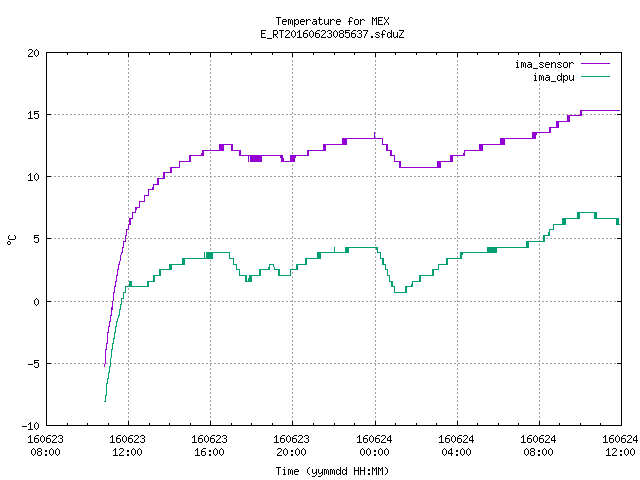Click the y-axis tick label −5
640x480 pixels.
coord(31,364)
